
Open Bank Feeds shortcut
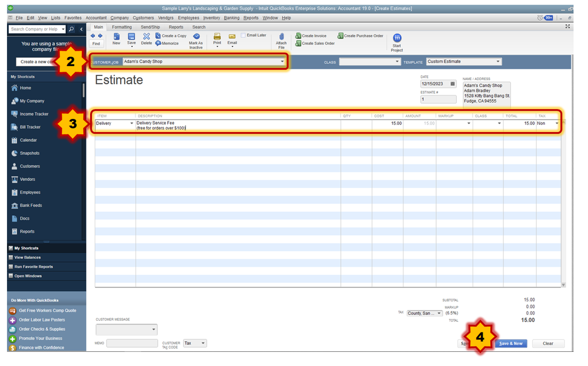pos(26,205)
